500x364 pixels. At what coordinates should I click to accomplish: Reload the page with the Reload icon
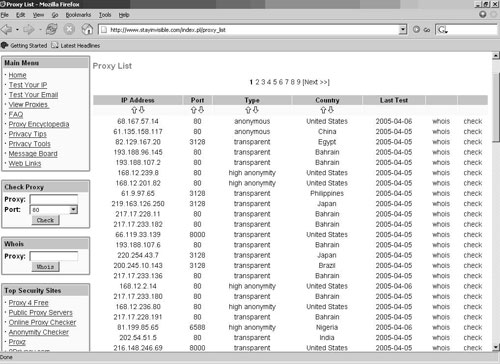[51, 29]
